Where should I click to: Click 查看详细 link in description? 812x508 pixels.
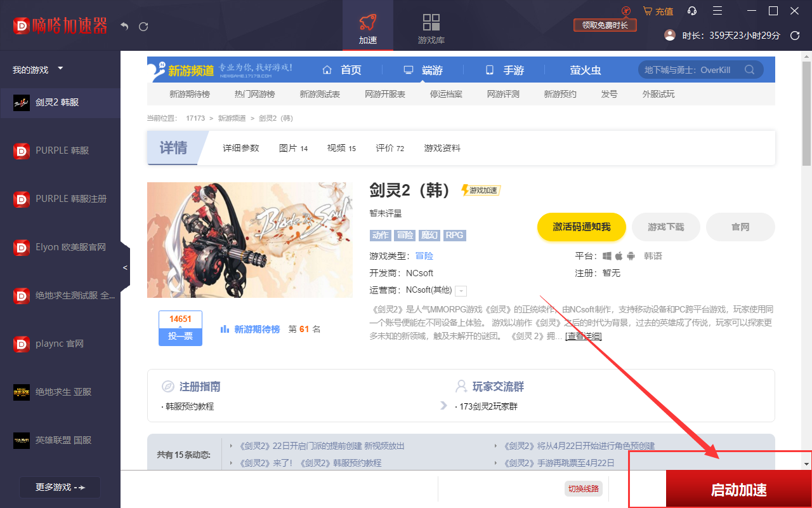584,336
